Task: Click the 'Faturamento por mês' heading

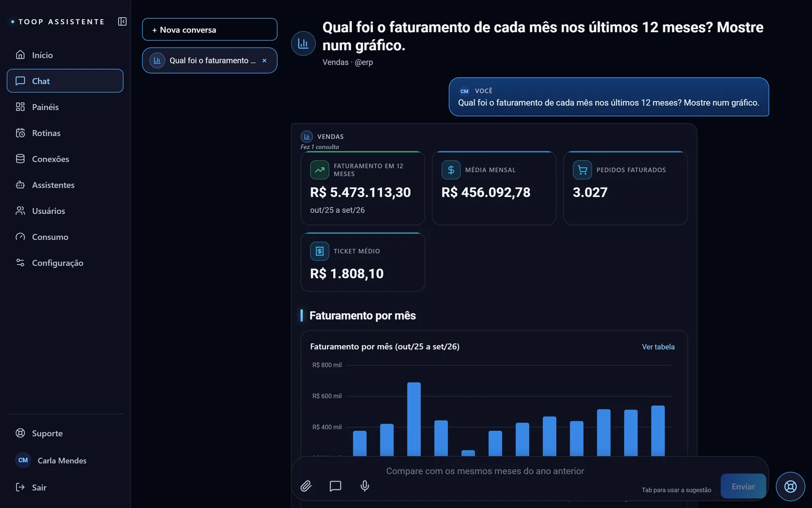Action: [x=362, y=315]
